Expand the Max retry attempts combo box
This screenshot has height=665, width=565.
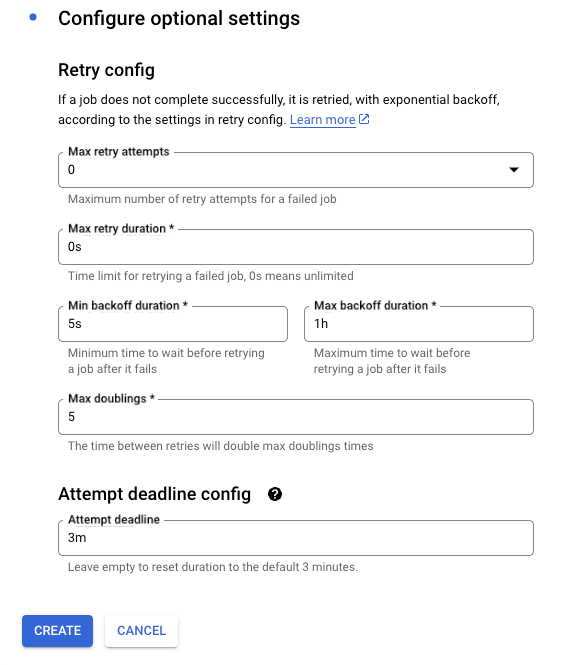click(x=296, y=170)
